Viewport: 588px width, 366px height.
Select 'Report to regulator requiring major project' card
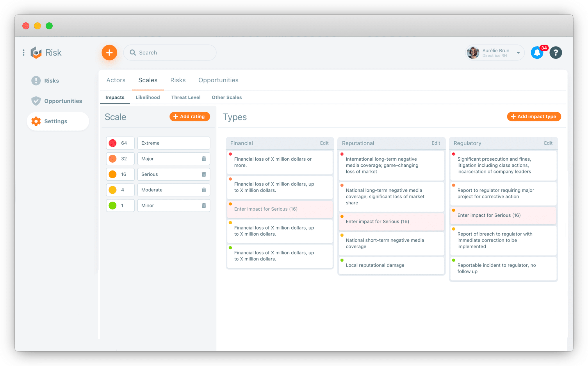(x=503, y=193)
